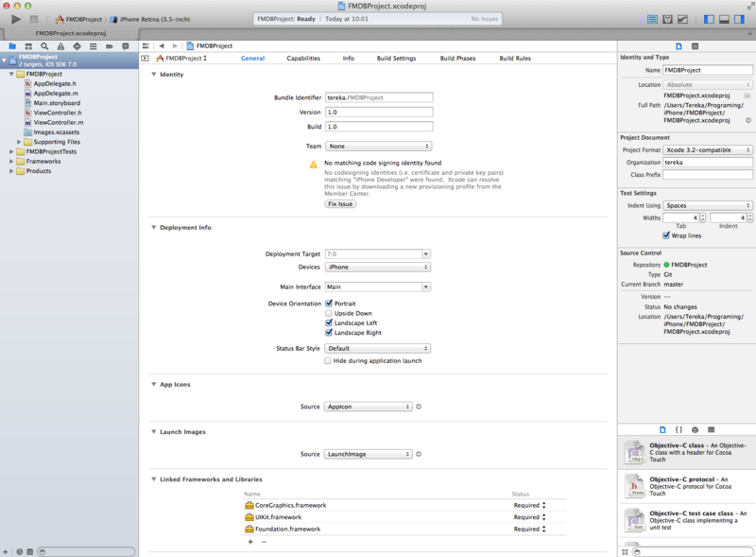Go back in editor history
This screenshot has width=756, height=557.
162,45
